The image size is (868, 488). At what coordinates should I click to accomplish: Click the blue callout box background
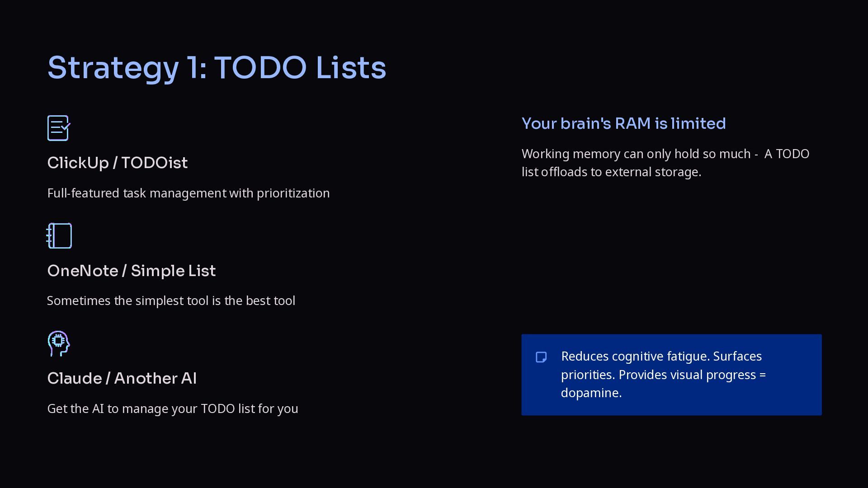click(671, 375)
